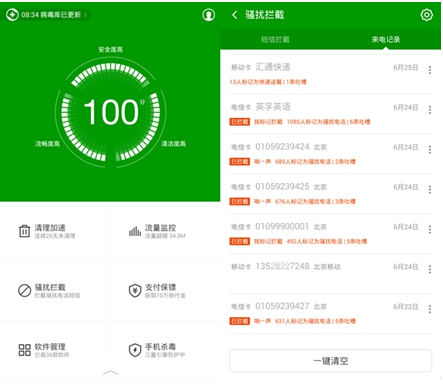Viewport: 443px width, 392px height.
Task: Open more options for 汇通快递 record
Action: coord(430,70)
